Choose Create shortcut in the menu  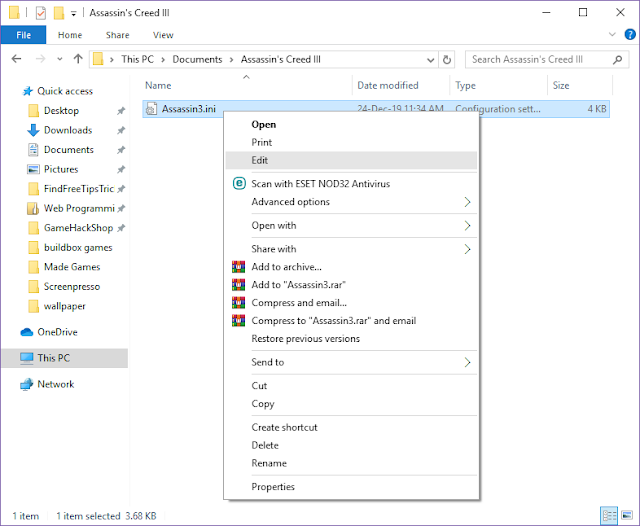(351, 427)
